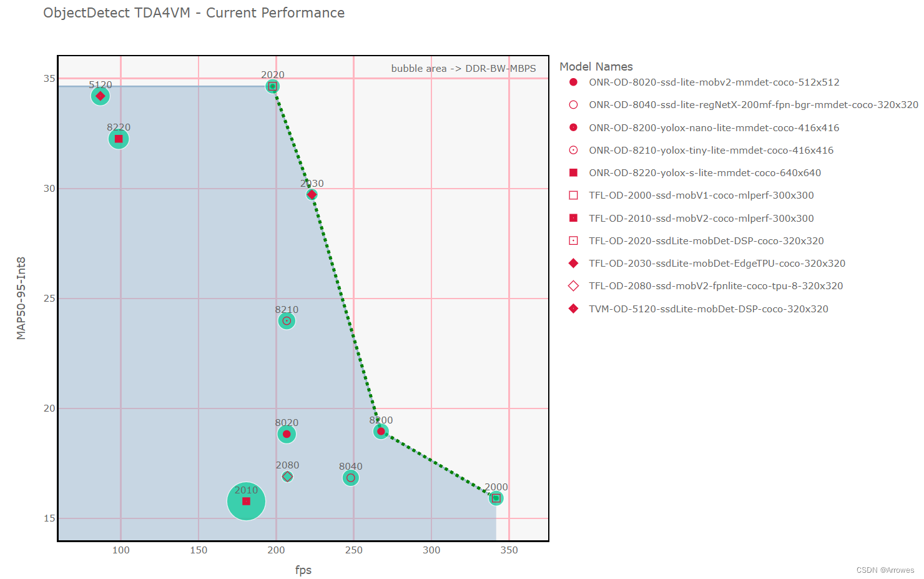The width and height of the screenshot is (924, 579).
Task: Click the Model Names legend title
Action: tap(596, 66)
